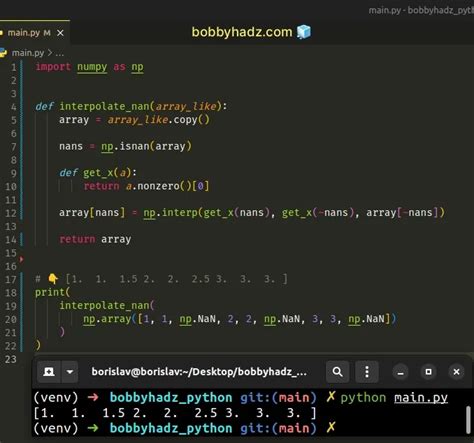Click the terminal vertical scrollbar
This screenshot has width=474, height=443.
(x=468, y=420)
